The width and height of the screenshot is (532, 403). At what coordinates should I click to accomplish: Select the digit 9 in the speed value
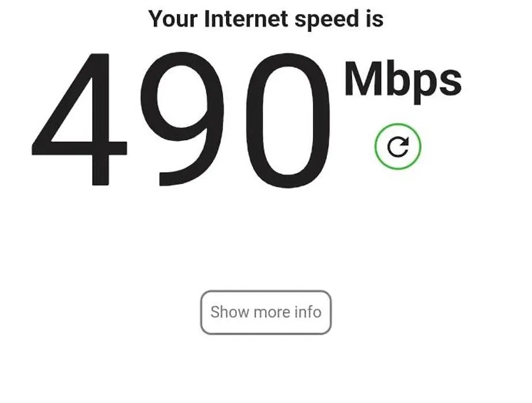click(x=182, y=119)
